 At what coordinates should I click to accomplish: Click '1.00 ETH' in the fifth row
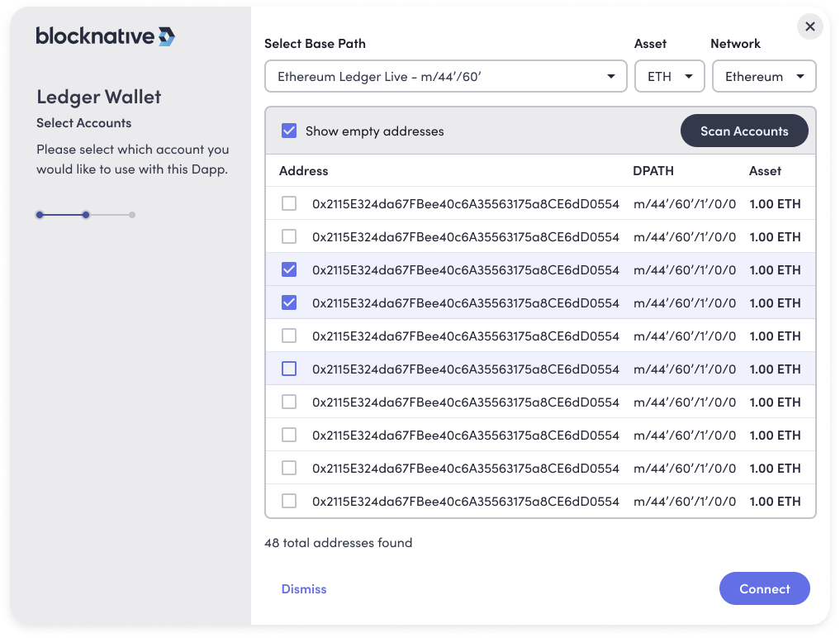coord(775,336)
